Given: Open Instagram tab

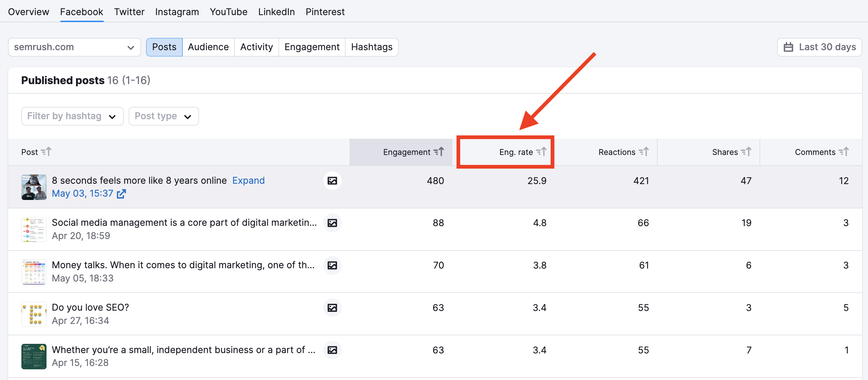Looking at the screenshot, I should (x=177, y=12).
